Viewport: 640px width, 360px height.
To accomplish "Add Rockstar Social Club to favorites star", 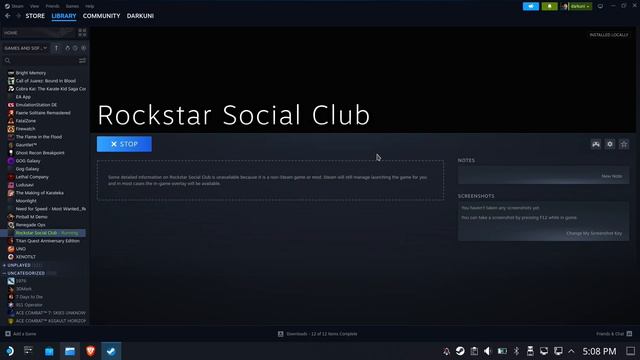I will coord(624,144).
